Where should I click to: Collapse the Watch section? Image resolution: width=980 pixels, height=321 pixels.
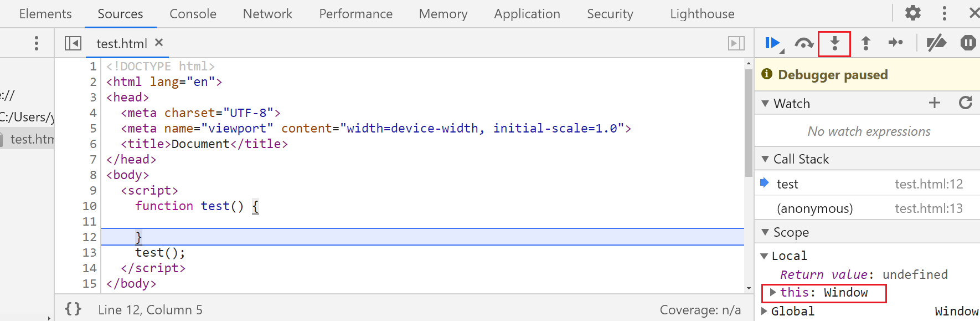click(765, 104)
